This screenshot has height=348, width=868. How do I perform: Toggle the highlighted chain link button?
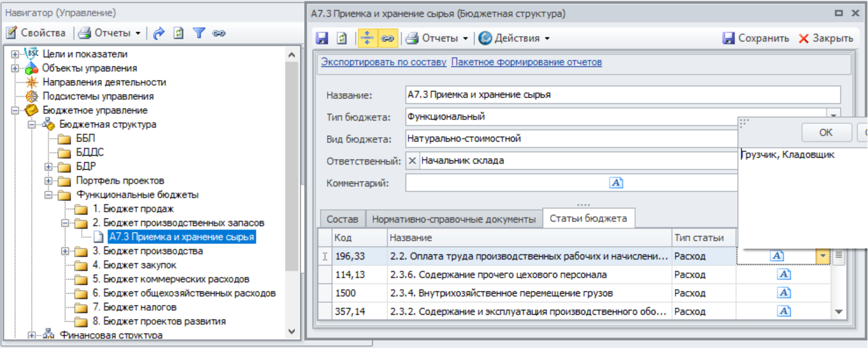[387, 38]
